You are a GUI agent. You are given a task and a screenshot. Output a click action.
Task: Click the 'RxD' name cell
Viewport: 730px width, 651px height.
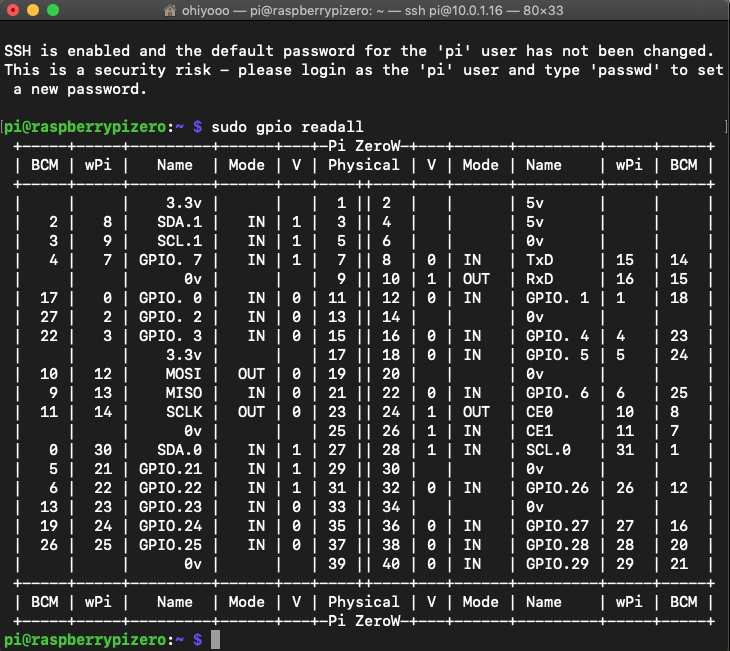click(540, 279)
